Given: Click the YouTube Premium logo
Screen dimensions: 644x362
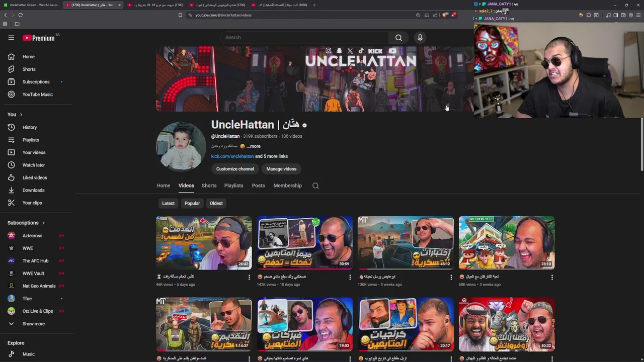Looking at the screenshot, I should [39, 38].
